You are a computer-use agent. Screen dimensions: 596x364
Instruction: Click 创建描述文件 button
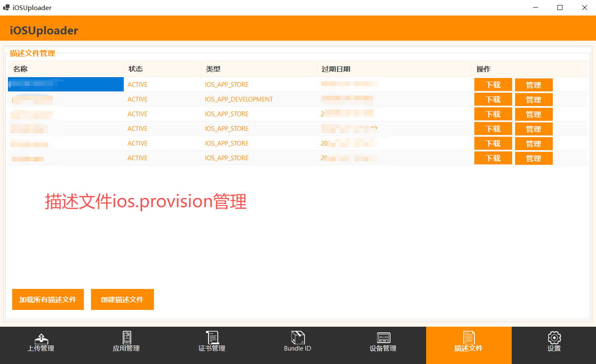pos(122,299)
